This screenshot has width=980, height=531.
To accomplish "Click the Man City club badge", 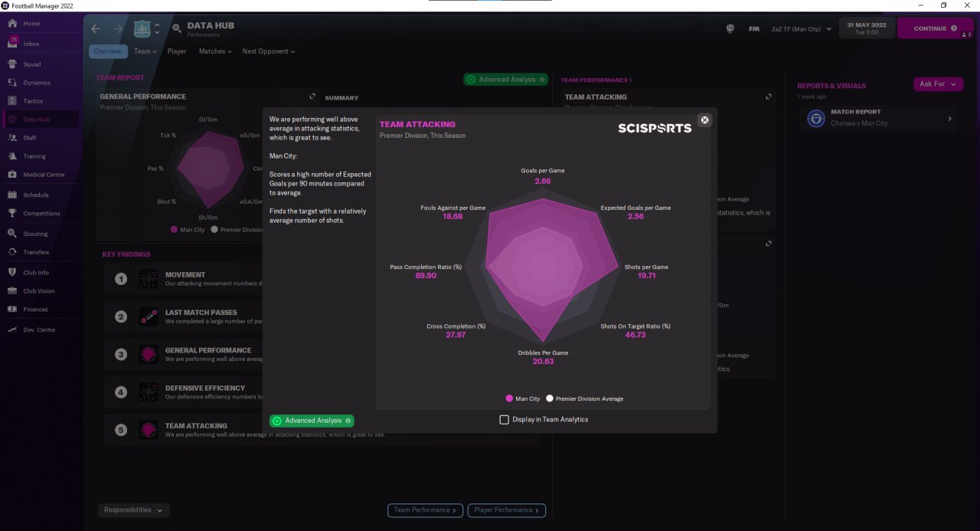I will pos(142,29).
